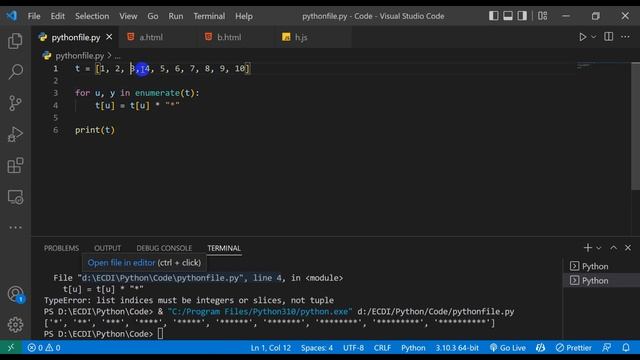
Task: Open the Edit menu
Action: pos(58,16)
